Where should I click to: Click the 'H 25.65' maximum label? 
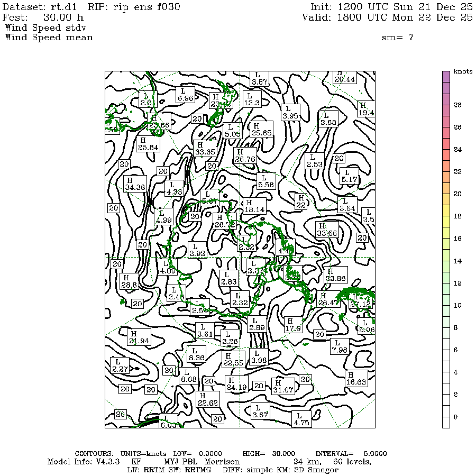point(261,129)
